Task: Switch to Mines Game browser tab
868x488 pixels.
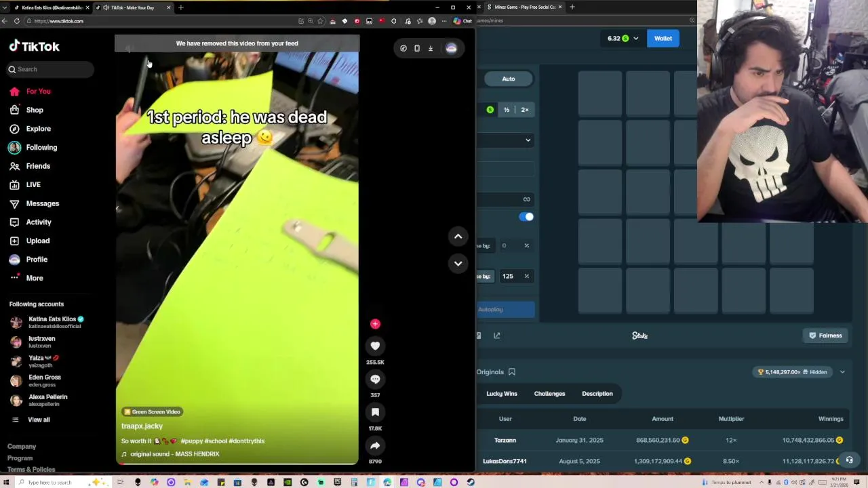Action: coord(525,7)
